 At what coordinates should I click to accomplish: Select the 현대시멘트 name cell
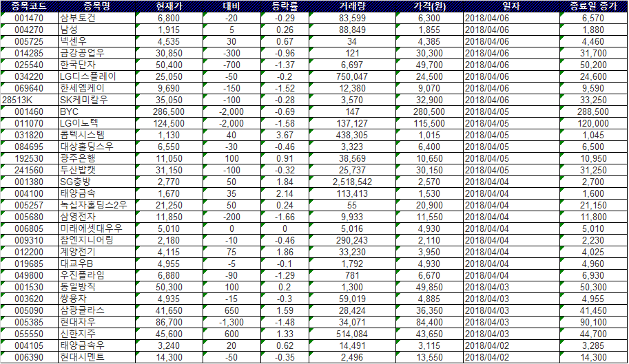point(96,357)
